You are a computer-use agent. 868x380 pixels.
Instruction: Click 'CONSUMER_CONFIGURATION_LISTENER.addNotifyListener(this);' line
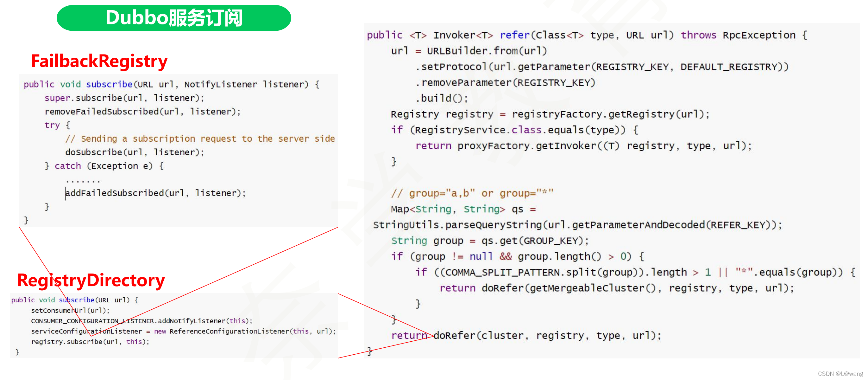pyautogui.click(x=142, y=321)
